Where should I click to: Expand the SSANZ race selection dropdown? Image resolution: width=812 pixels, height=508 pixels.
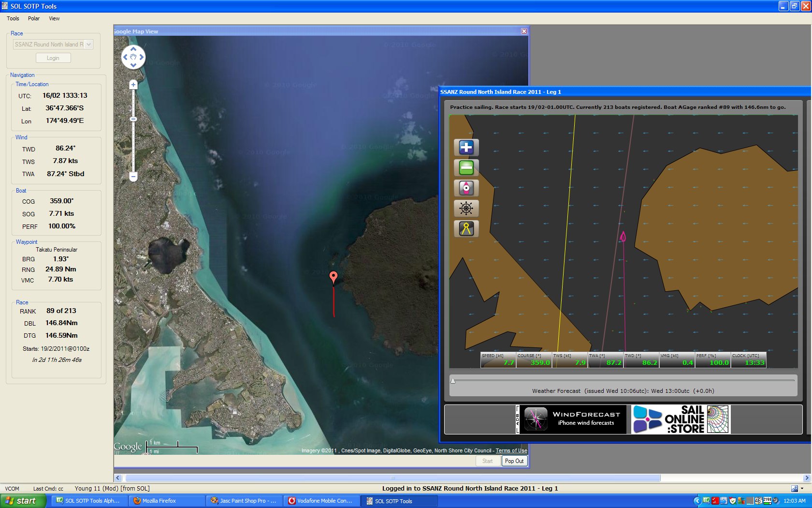point(88,45)
